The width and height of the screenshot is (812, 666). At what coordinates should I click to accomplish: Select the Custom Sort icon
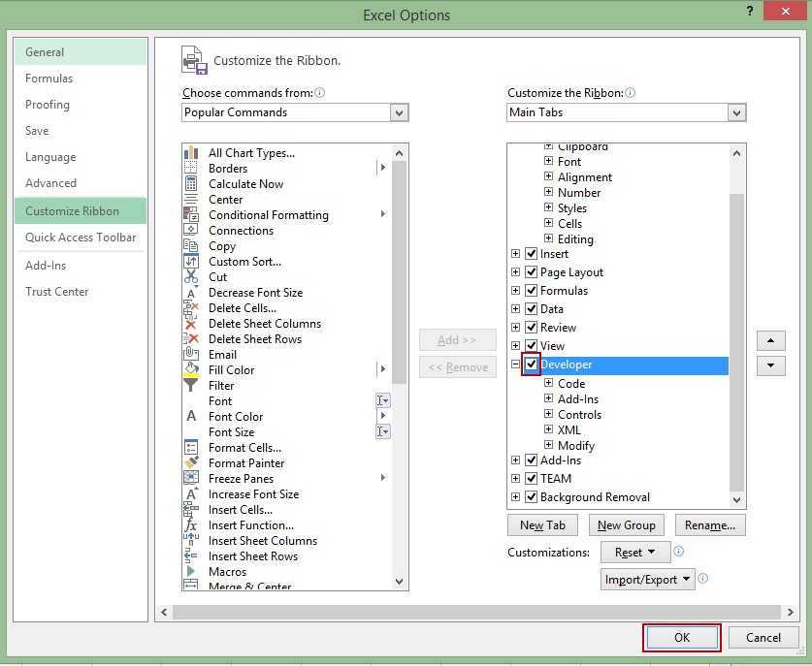191,262
